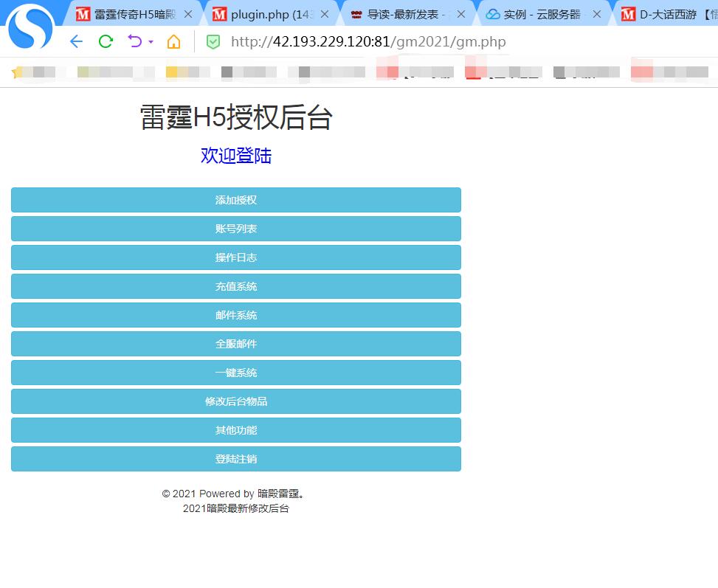
Task: Click the browser back arrow
Action: [75, 41]
